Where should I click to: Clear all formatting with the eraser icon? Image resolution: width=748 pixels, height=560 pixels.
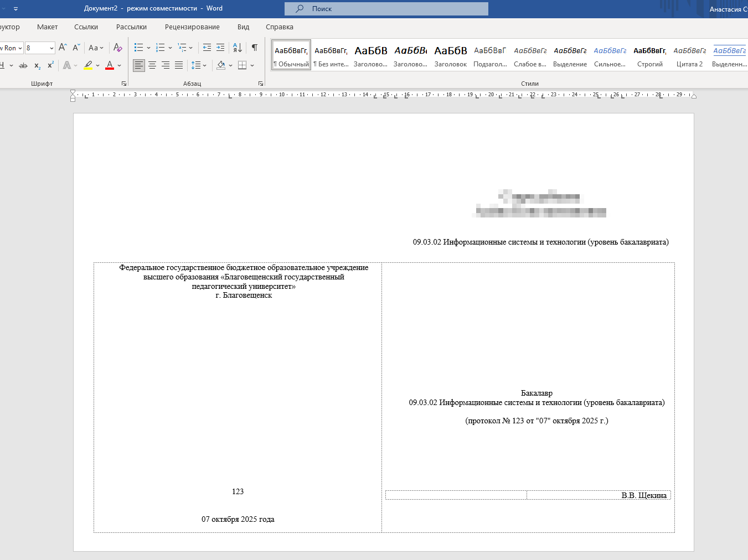coord(117,48)
